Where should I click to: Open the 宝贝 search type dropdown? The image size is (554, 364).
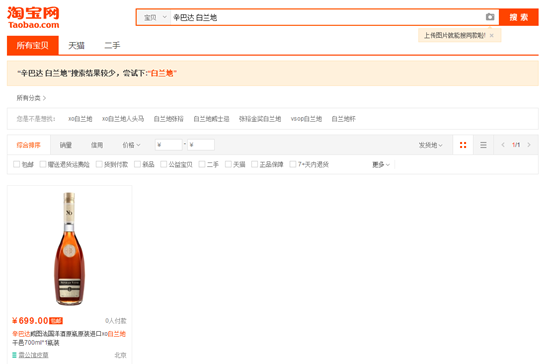click(155, 17)
